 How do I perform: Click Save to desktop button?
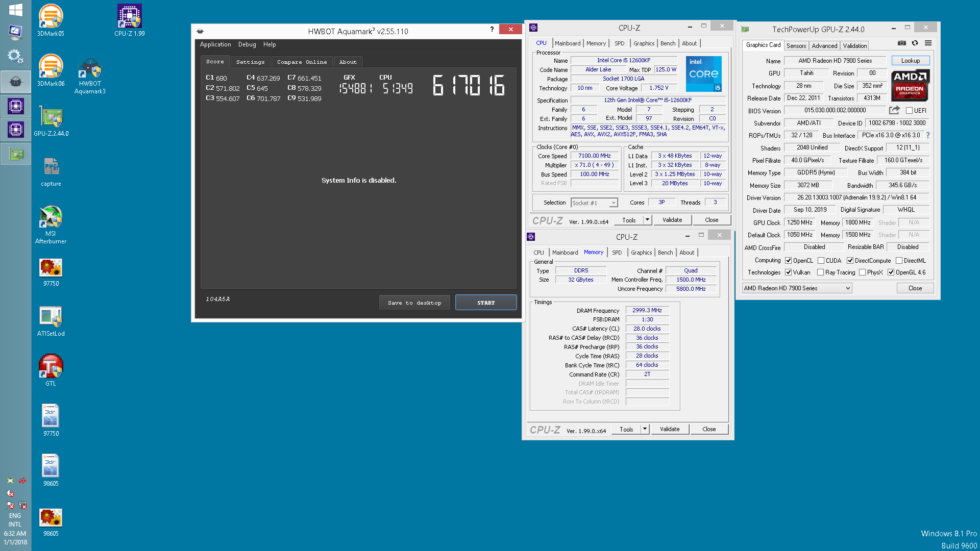click(x=414, y=303)
